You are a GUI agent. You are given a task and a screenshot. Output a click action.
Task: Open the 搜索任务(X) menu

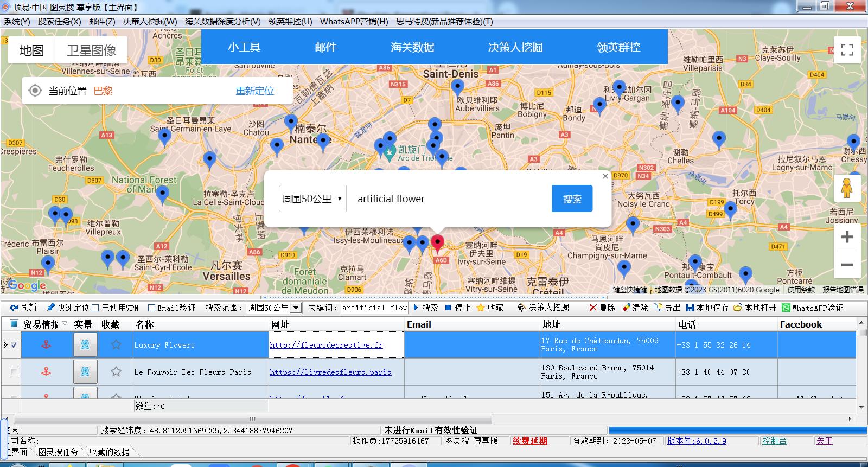click(59, 21)
